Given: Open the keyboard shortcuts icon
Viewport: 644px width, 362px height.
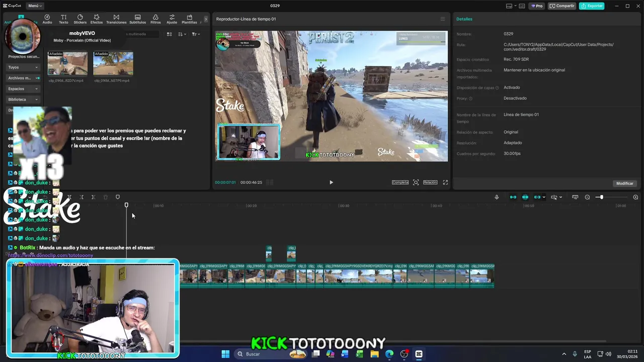Looking at the screenshot, I should click(522, 6).
